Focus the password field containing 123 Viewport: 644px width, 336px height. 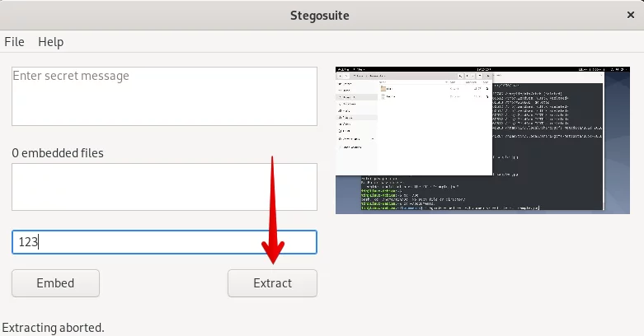tap(164, 242)
